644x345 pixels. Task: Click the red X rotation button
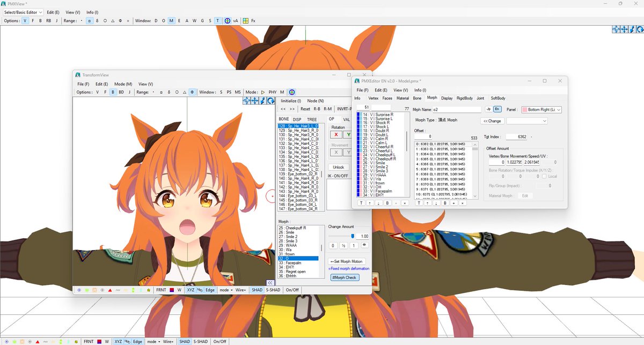tap(336, 135)
